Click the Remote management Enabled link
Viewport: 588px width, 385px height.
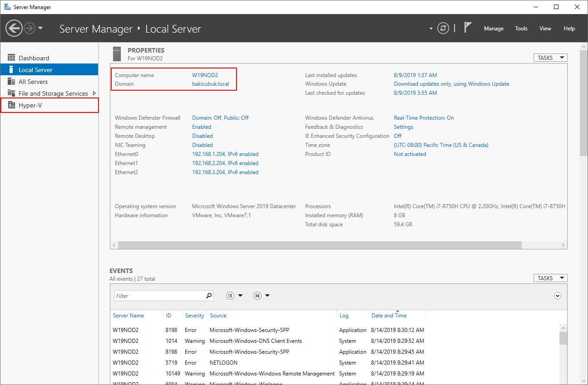[202, 127]
